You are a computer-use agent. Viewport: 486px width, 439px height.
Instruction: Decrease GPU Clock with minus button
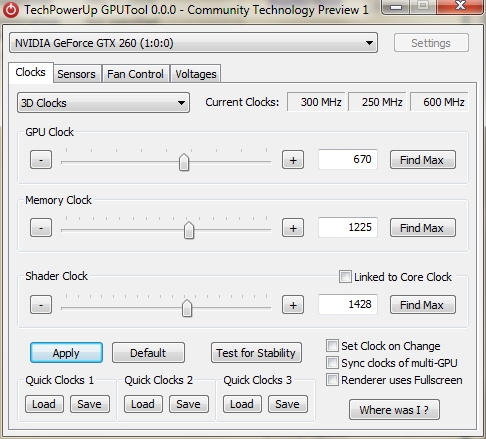pos(41,160)
